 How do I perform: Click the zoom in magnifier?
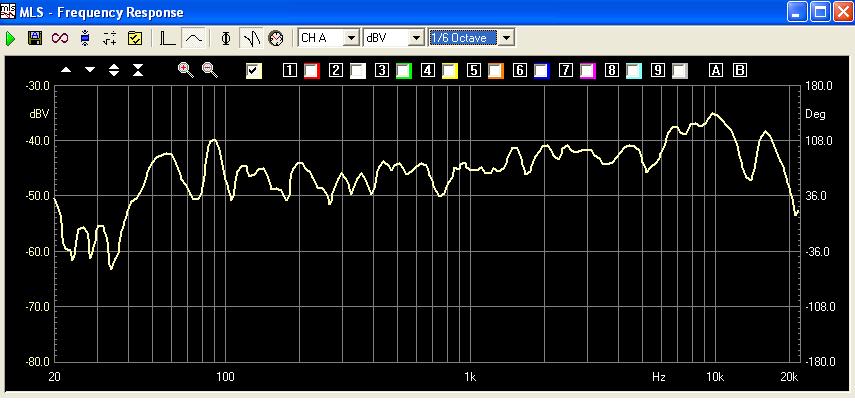pyautogui.click(x=185, y=70)
